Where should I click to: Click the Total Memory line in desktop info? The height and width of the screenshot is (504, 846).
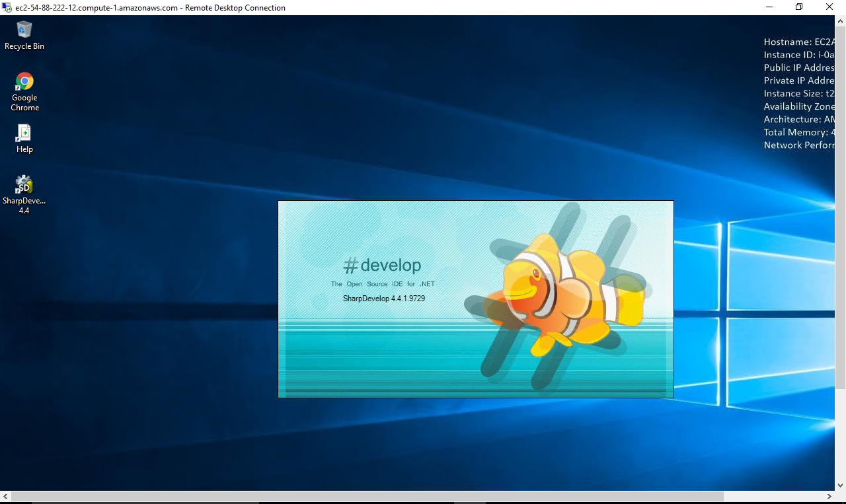point(800,133)
